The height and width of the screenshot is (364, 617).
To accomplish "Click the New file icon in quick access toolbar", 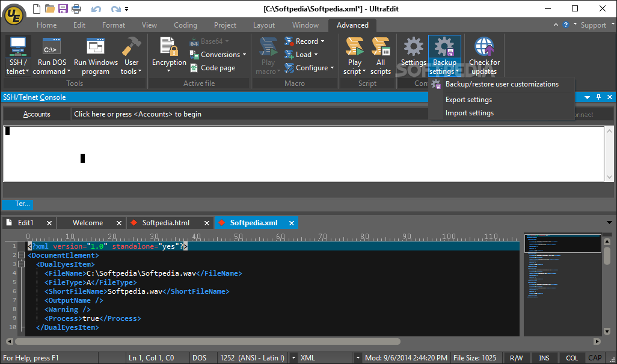I will click(36, 8).
